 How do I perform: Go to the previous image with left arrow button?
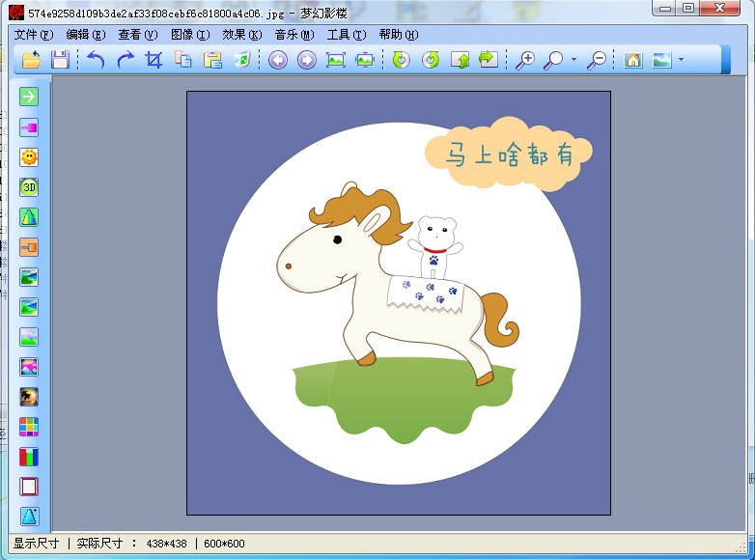tap(278, 60)
